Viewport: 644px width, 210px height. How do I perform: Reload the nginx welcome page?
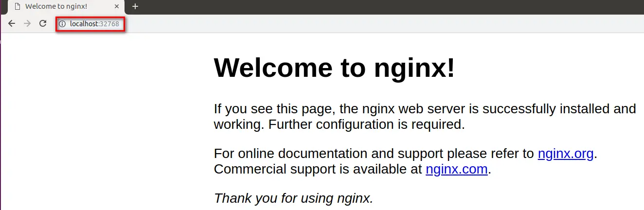43,23
